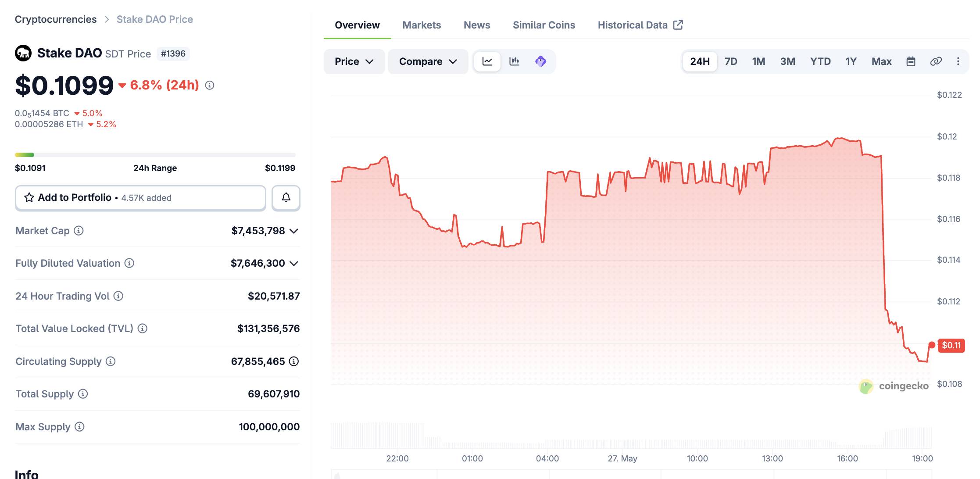980x479 pixels.
Task: Select the Max time range
Action: pyautogui.click(x=881, y=61)
